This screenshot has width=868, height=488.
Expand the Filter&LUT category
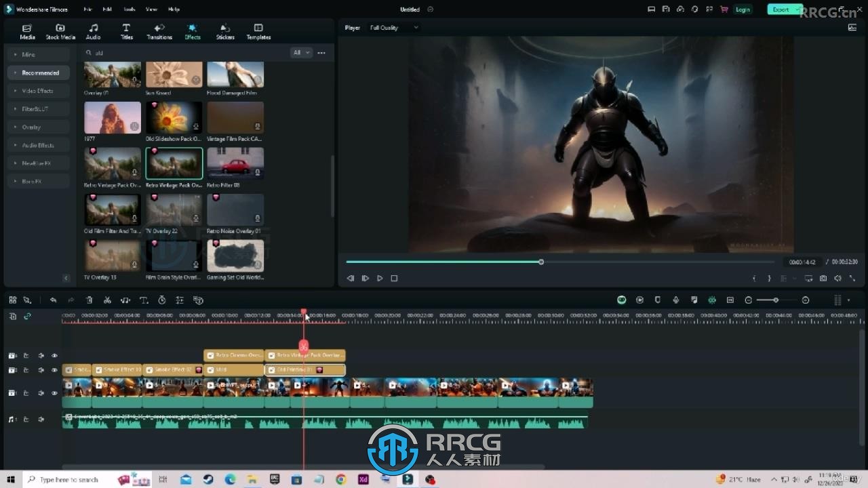coord(39,108)
